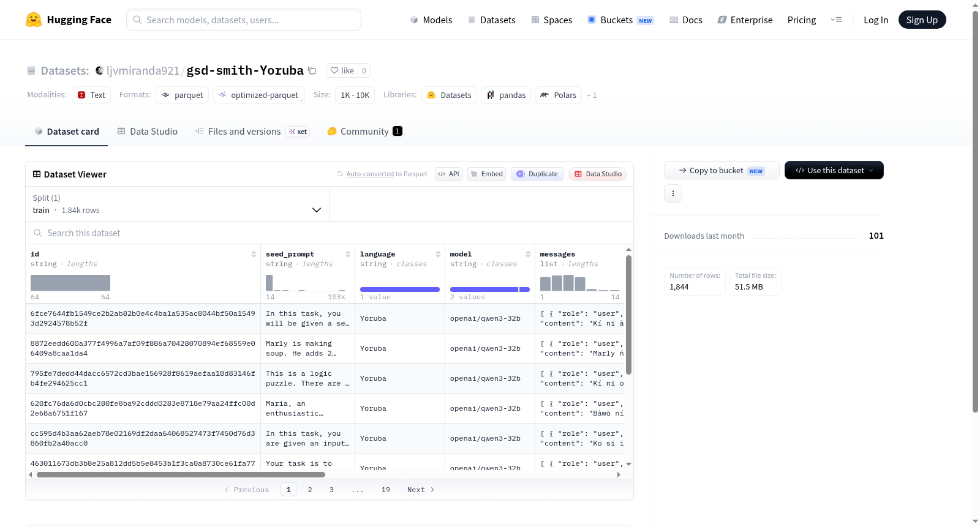980x527 pixels.
Task: Click the page scrollbar on the right edge
Action: pyautogui.click(x=975, y=211)
